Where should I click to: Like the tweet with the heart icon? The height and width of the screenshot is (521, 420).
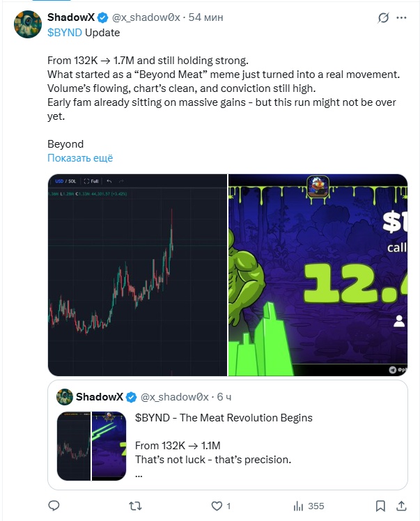pyautogui.click(x=217, y=505)
